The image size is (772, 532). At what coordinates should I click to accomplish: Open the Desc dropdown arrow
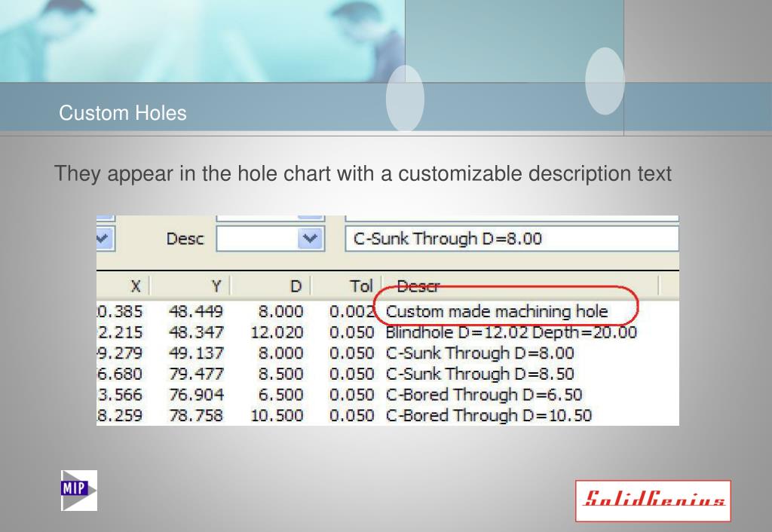pyautogui.click(x=310, y=239)
